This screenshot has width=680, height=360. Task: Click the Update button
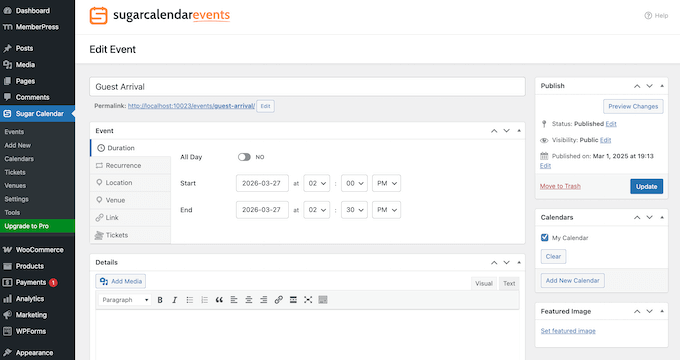pyautogui.click(x=646, y=187)
